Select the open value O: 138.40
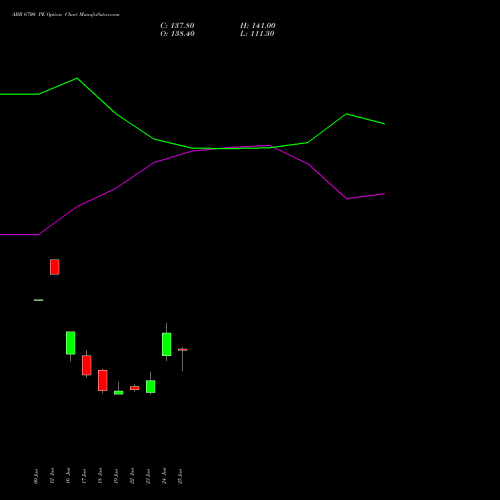 point(177,34)
